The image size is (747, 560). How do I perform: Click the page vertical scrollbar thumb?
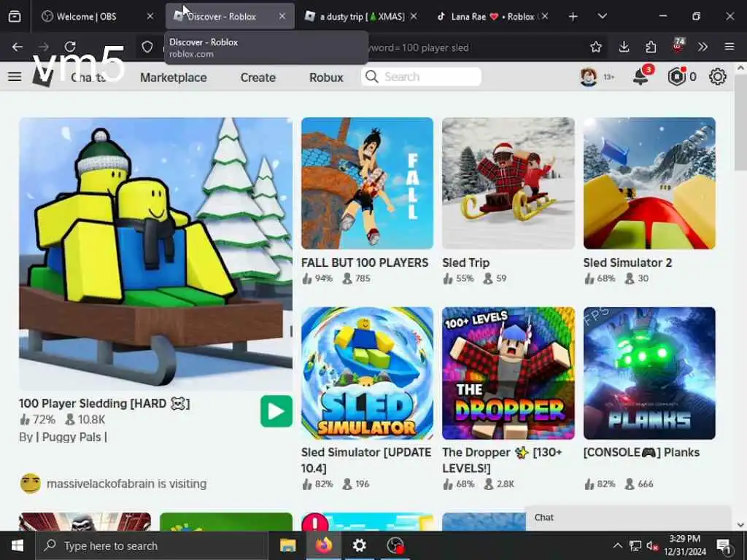tap(740, 122)
